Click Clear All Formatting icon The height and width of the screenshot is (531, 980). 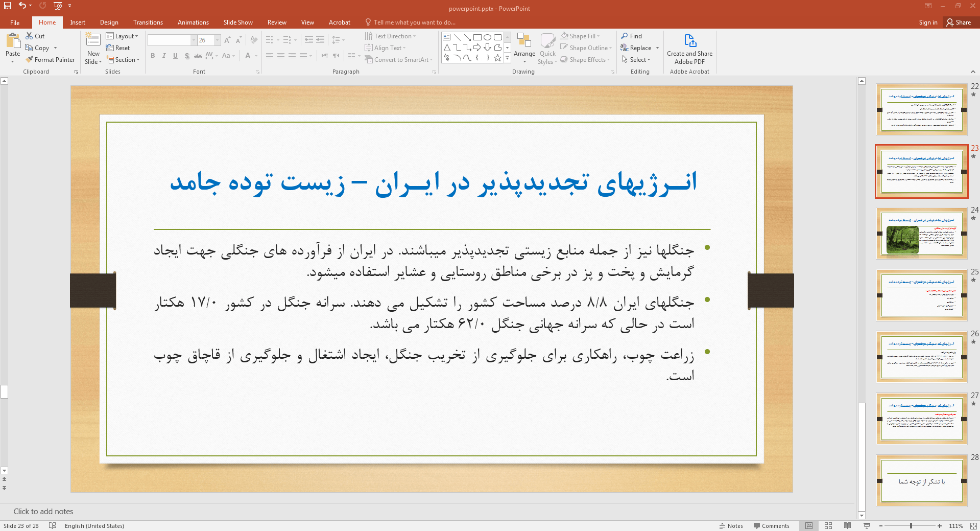254,40
